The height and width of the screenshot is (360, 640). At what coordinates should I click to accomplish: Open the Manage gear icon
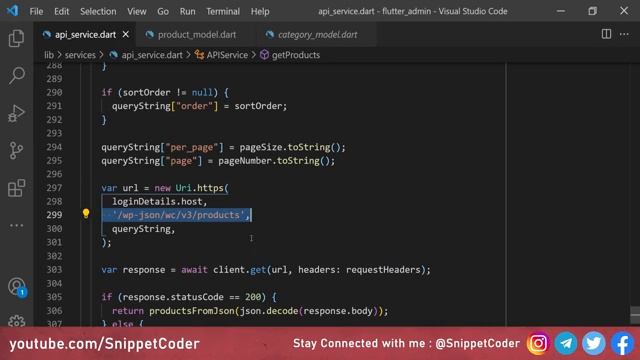17,321
